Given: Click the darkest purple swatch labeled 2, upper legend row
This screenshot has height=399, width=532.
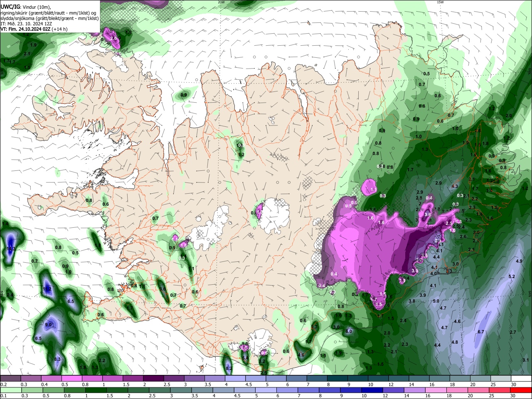Looking at the screenshot, I should pos(154,379).
